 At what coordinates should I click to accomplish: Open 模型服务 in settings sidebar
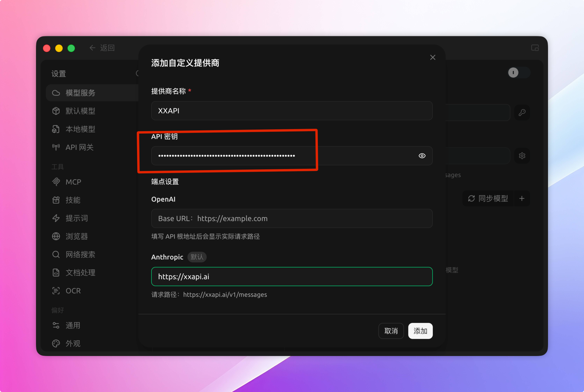[x=92, y=93]
